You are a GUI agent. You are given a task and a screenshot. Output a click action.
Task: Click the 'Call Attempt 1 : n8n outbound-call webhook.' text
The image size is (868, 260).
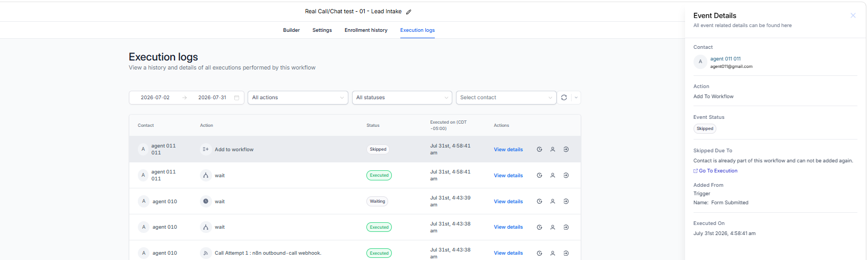tap(268, 253)
